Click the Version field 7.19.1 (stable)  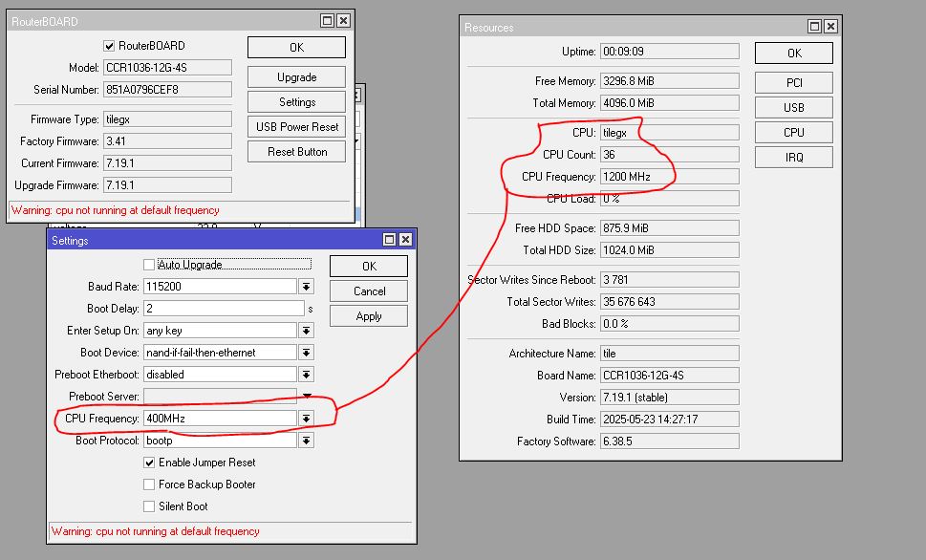[670, 397]
